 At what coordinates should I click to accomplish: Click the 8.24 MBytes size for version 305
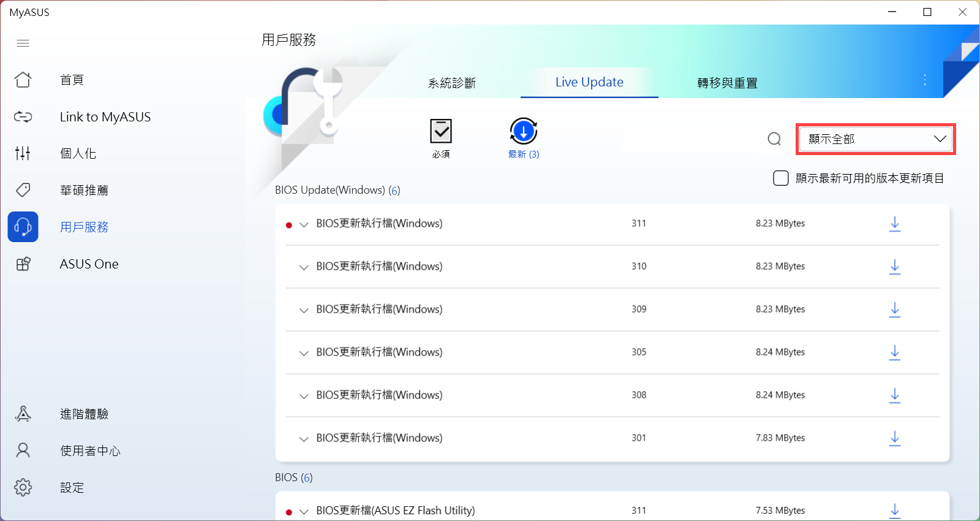pos(780,352)
